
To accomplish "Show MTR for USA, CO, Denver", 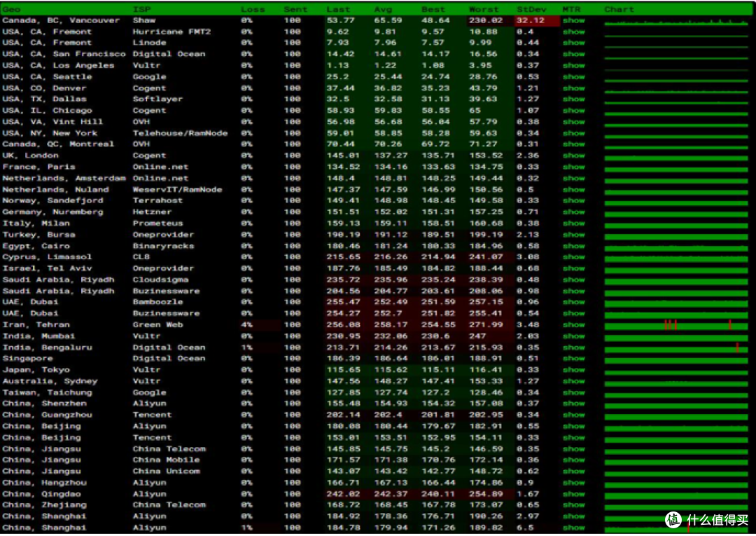I will click(574, 88).
